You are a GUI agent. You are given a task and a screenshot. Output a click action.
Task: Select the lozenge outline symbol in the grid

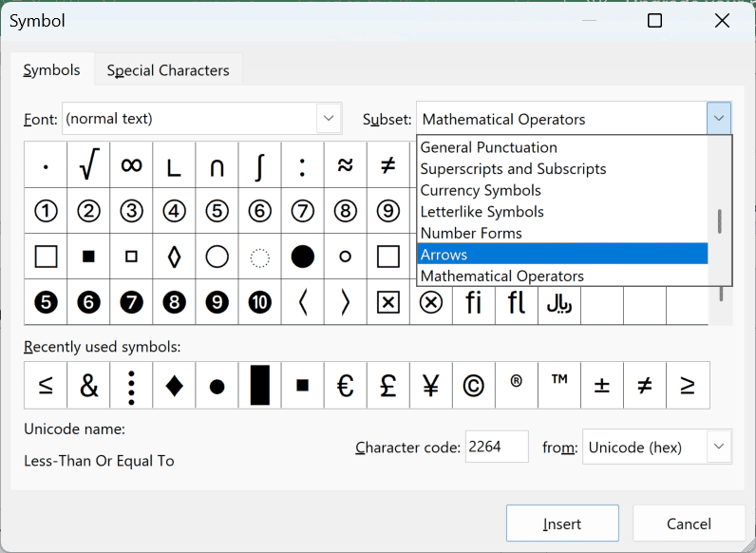[174, 257]
